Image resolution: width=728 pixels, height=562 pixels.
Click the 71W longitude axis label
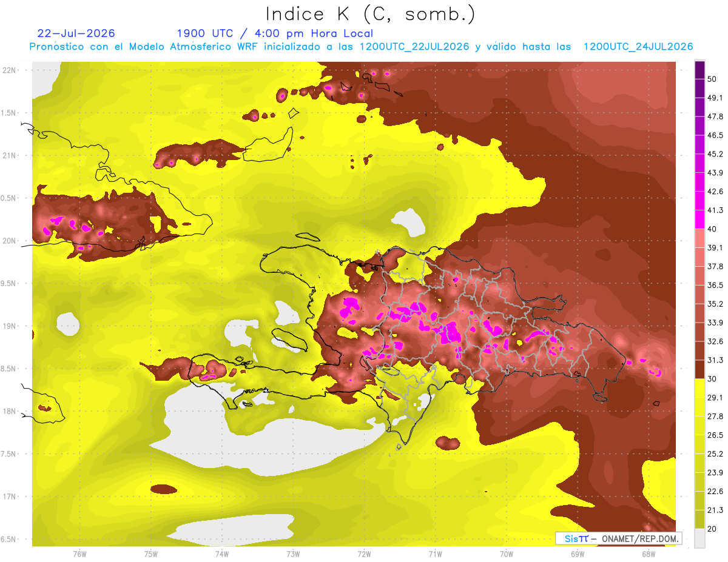click(435, 554)
